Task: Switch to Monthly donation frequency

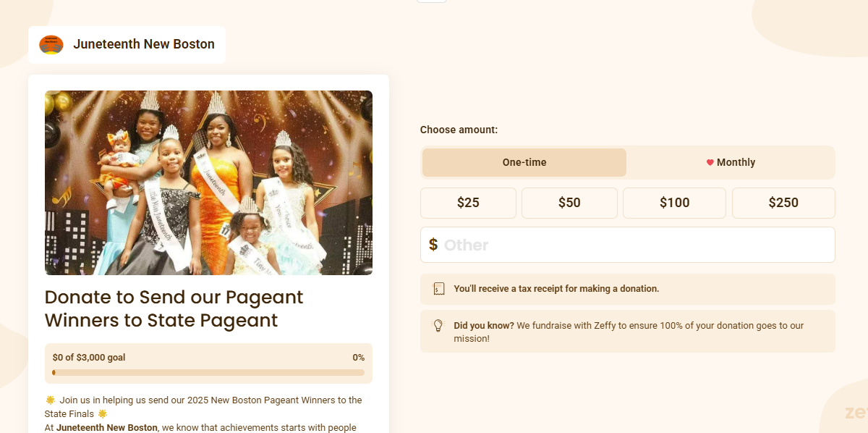Action: click(731, 162)
